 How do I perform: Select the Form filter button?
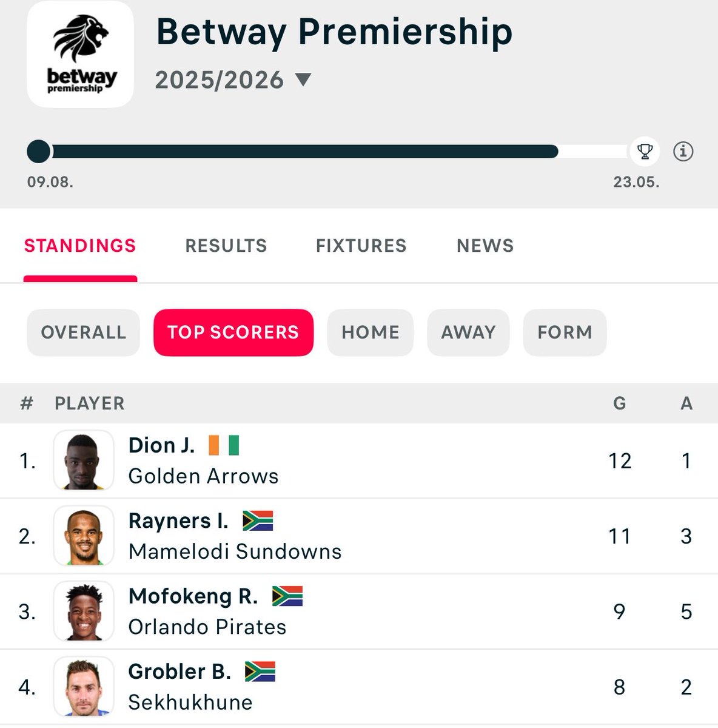(x=565, y=332)
